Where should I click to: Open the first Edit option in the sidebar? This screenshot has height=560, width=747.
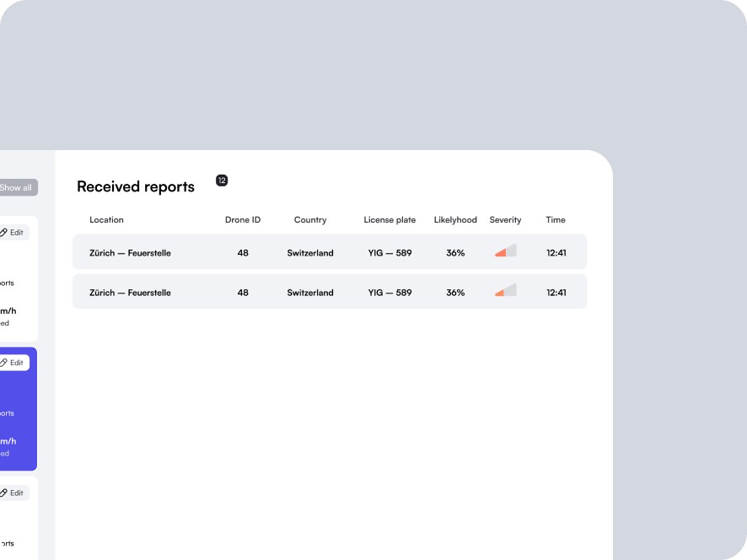tap(13, 232)
